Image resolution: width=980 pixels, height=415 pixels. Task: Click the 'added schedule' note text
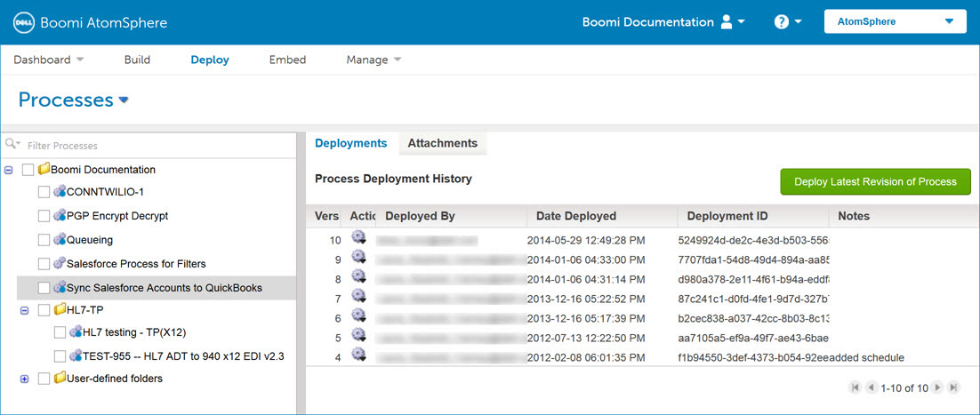coord(867,357)
